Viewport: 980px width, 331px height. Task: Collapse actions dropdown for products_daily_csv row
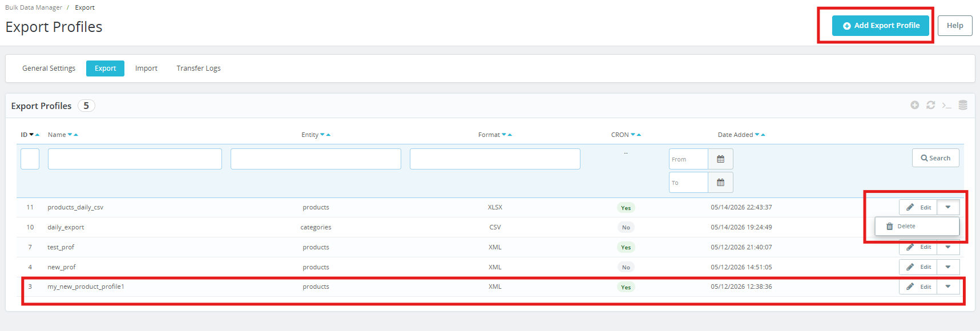click(x=948, y=207)
